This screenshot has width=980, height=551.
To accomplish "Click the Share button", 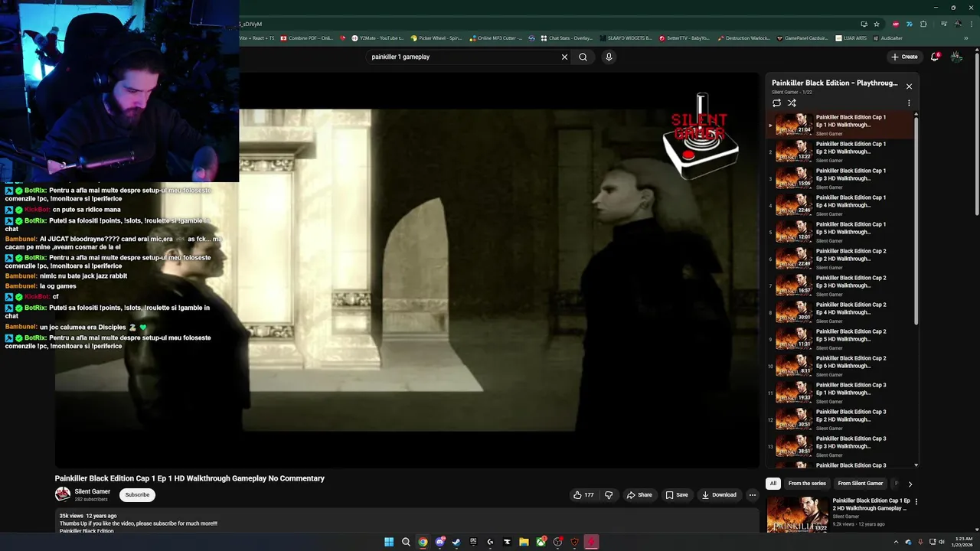I will (639, 495).
